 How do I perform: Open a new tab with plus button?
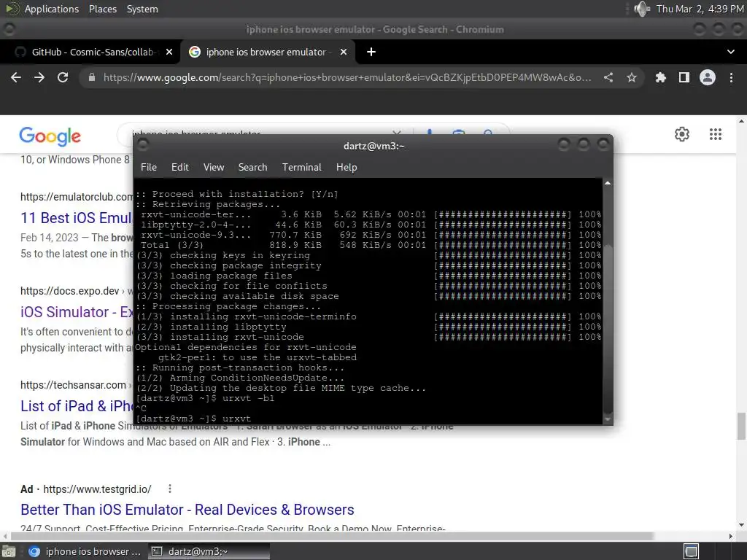point(371,52)
